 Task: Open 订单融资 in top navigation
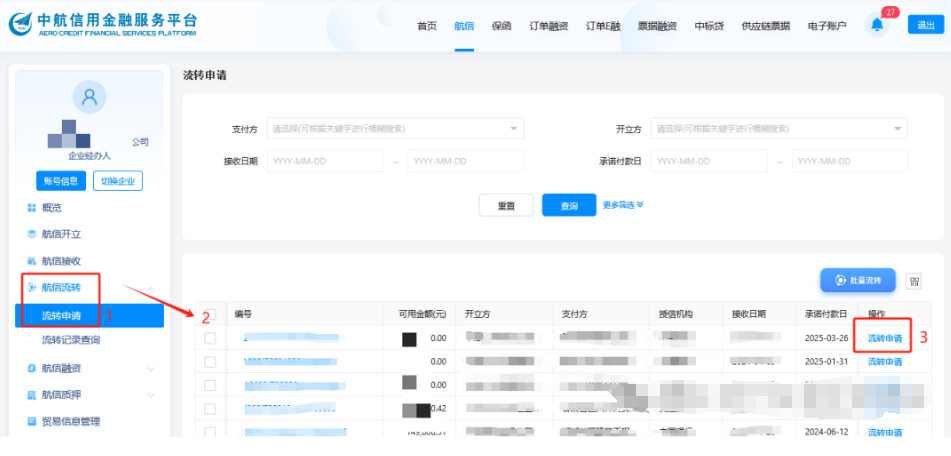[549, 26]
